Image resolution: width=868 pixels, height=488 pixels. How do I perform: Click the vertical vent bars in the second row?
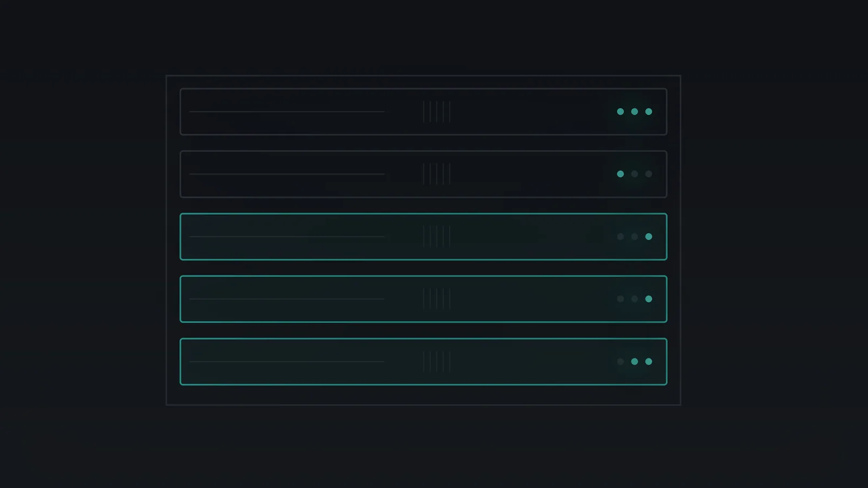coord(437,174)
